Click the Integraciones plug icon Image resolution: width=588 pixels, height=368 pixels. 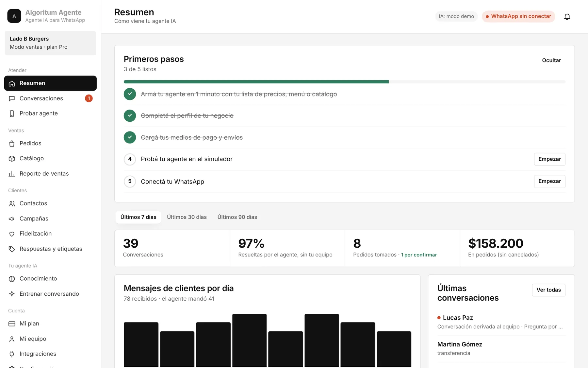click(12, 354)
